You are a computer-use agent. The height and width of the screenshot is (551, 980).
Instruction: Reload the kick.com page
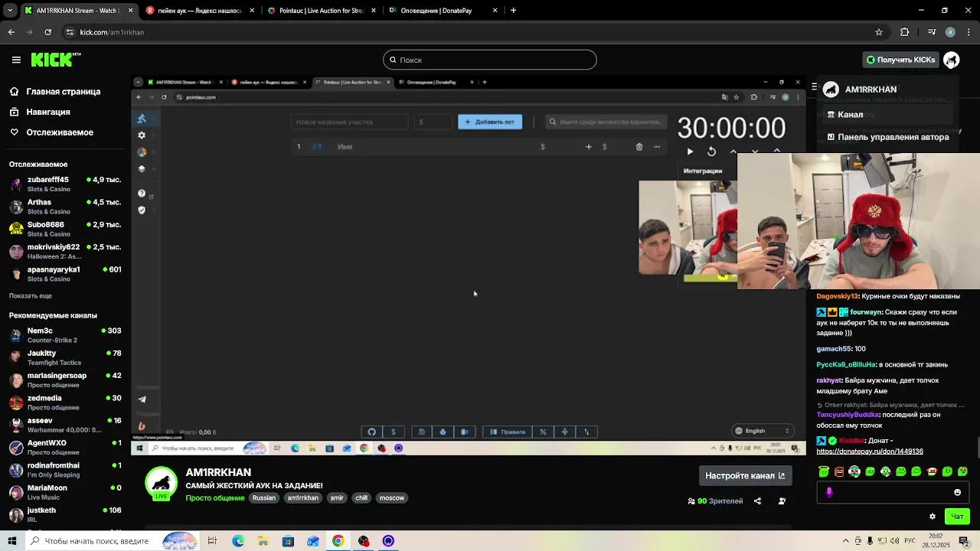[47, 32]
